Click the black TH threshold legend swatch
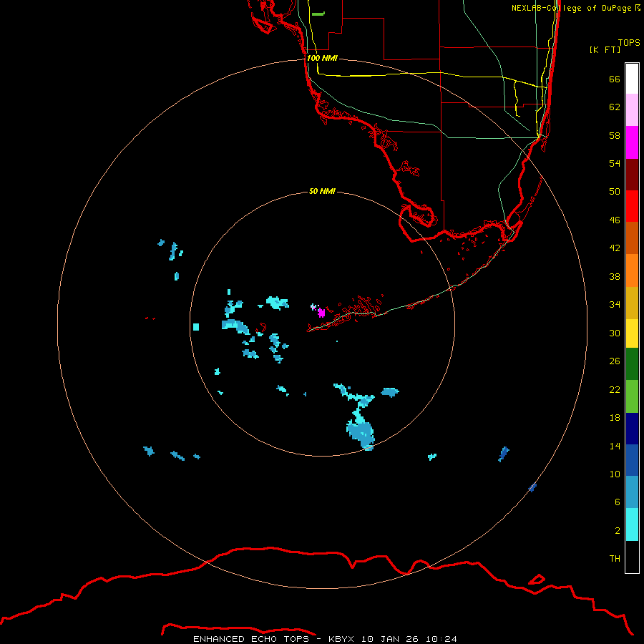 click(632, 557)
